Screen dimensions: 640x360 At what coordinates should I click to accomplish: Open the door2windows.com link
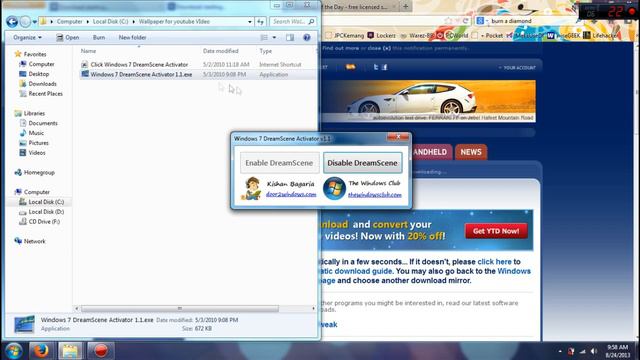291,194
